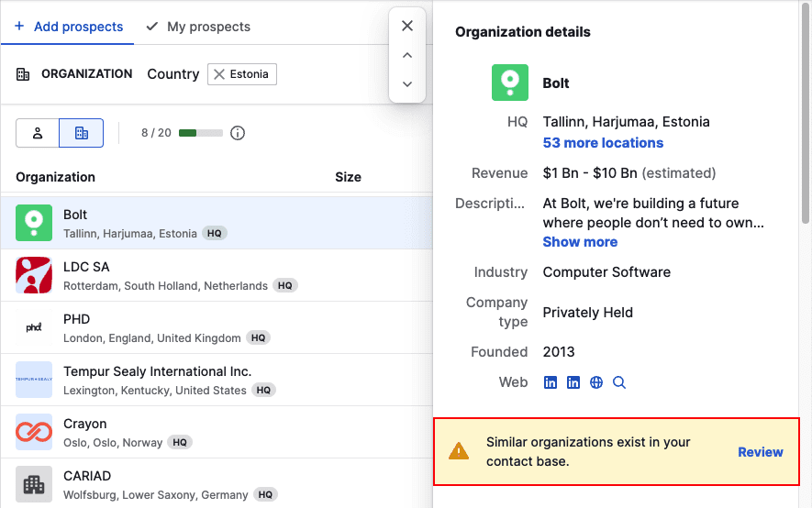Screen dimensions: 812x508
Task: Click the 8 / 20 usage progress bar
Action: (200, 133)
